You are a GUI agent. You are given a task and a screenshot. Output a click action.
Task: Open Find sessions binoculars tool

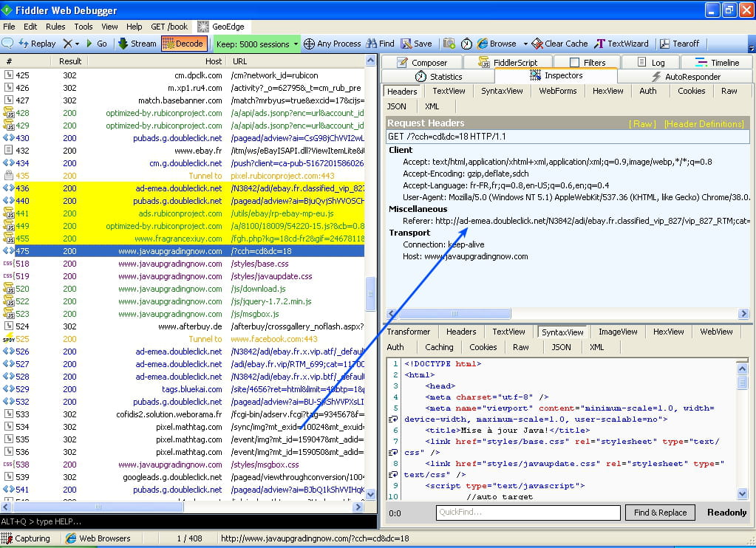click(380, 44)
